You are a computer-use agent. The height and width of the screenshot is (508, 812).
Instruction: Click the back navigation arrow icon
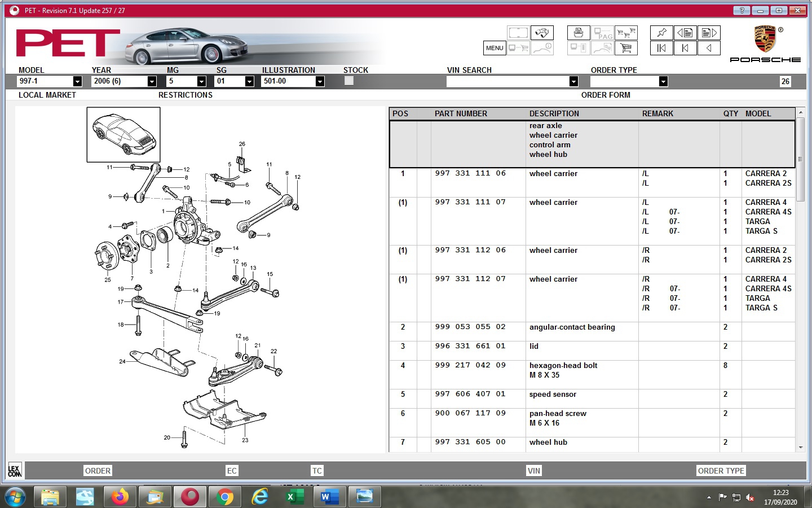pos(709,47)
